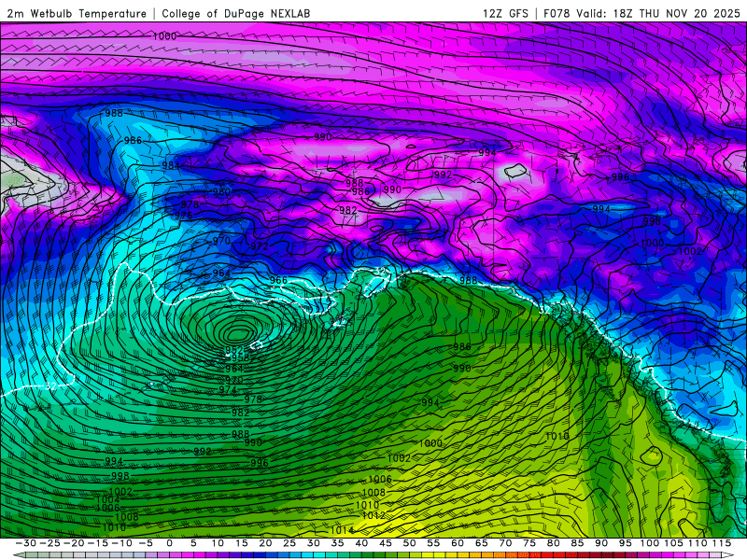
Task: Click the 952 isobar label at the low center
Action: click(x=234, y=350)
